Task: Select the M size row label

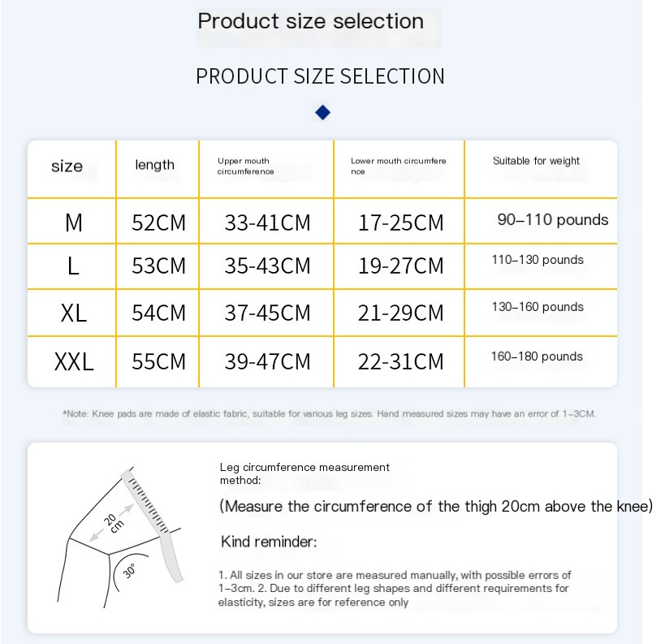Action: click(73, 223)
